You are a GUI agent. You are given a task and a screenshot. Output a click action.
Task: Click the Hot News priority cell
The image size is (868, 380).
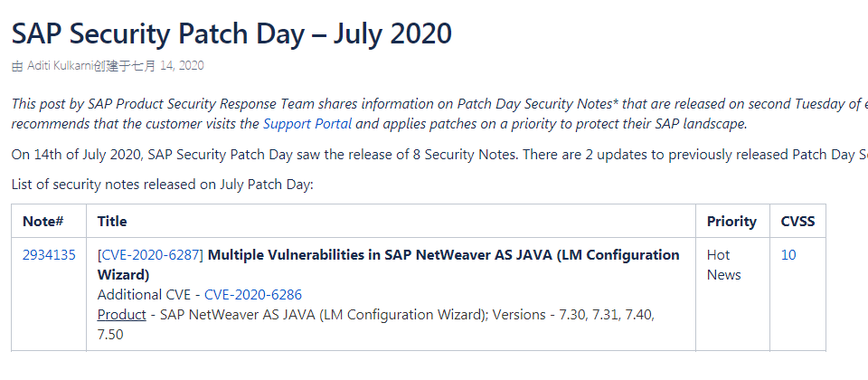pos(723,265)
